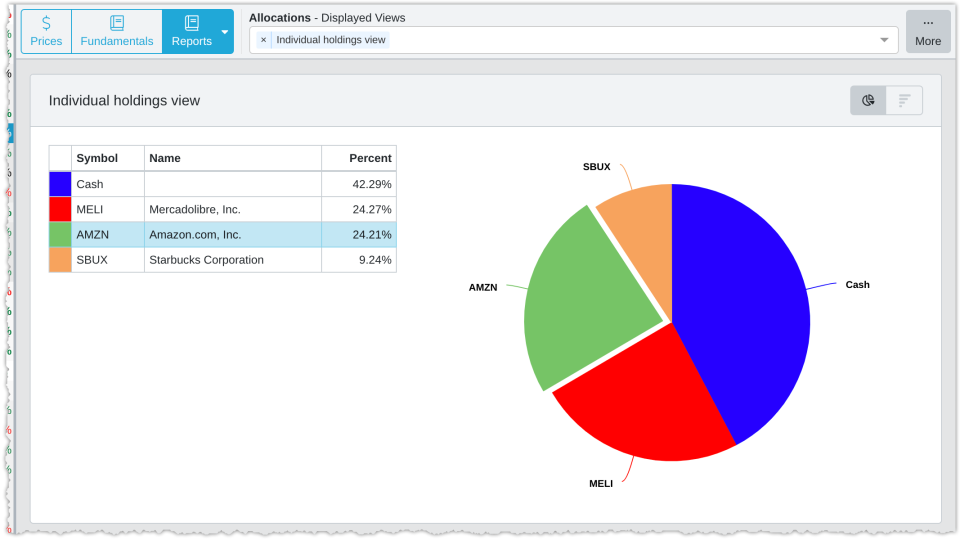This screenshot has width=960, height=540.
Task: Click the SBUX label above the pie
Action: tap(596, 167)
